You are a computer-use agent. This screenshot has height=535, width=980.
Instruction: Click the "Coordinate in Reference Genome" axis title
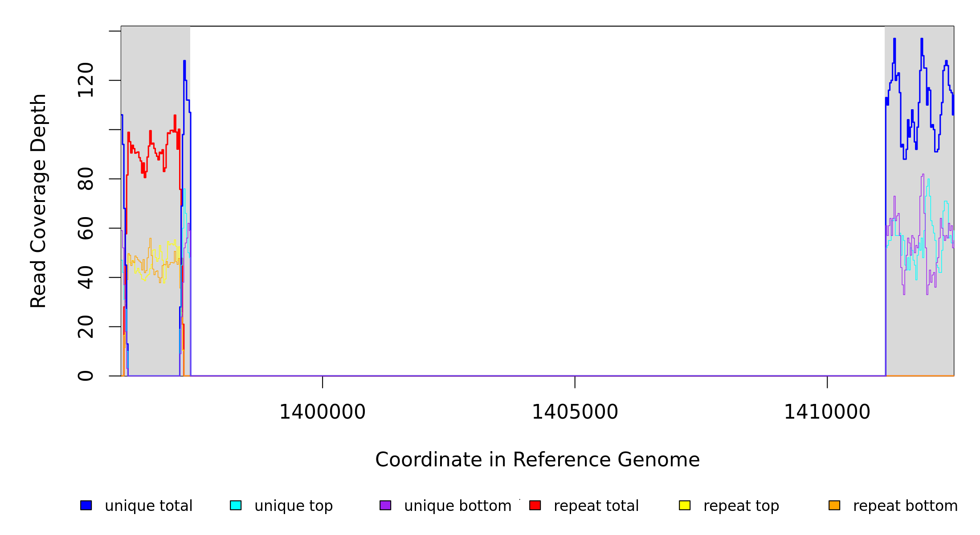[537, 460]
